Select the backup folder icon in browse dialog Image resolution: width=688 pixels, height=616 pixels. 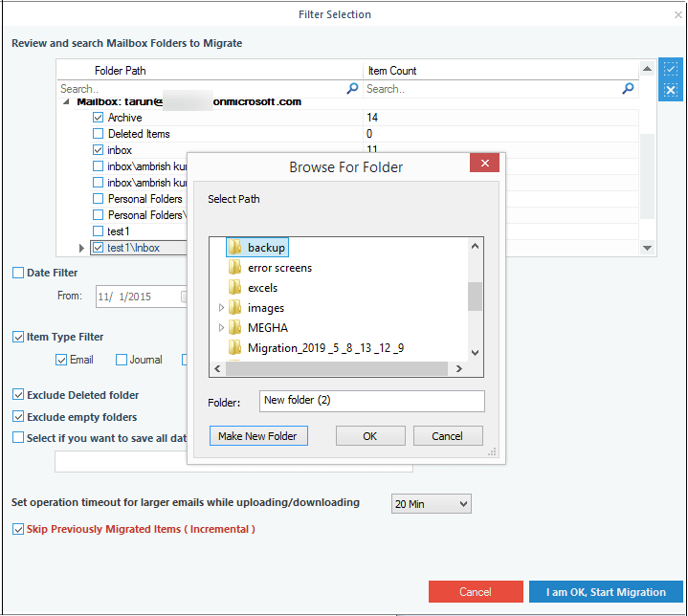(234, 248)
